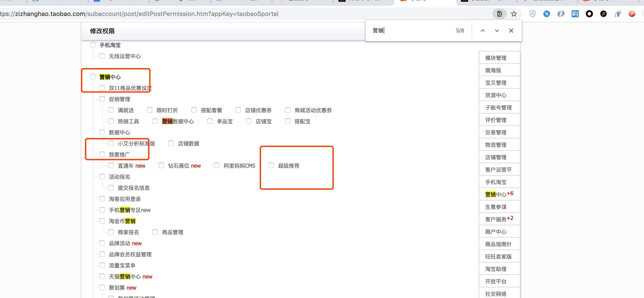Screen dimensions: 644x298
Task: Jump to 宝贝管理 in side navigation
Action: pyautogui.click(x=499, y=83)
